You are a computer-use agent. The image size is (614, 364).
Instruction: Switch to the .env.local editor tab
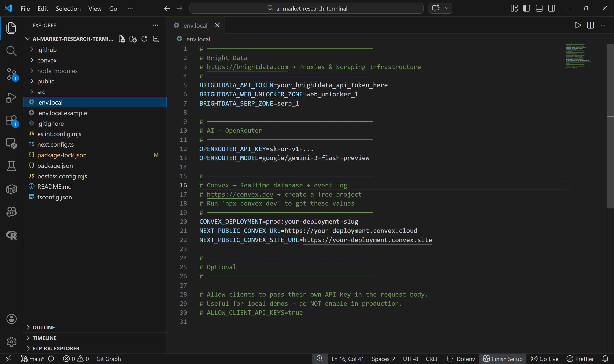tap(194, 25)
